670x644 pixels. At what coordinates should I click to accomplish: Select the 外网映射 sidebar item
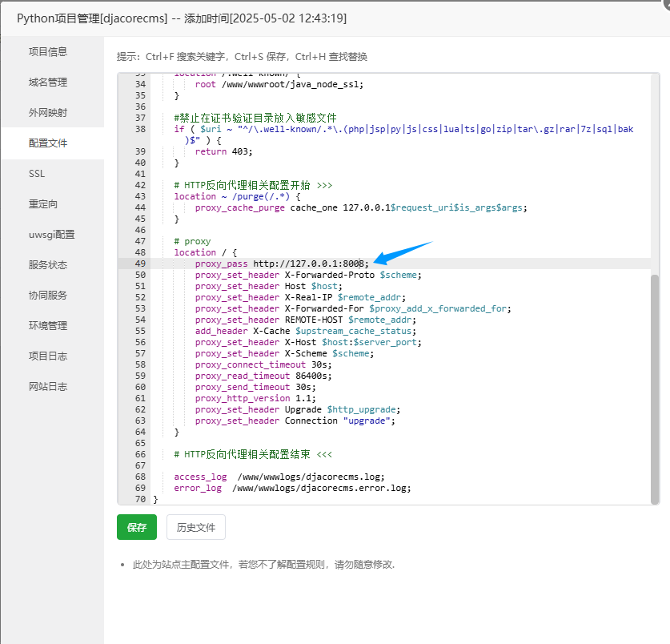(48, 113)
